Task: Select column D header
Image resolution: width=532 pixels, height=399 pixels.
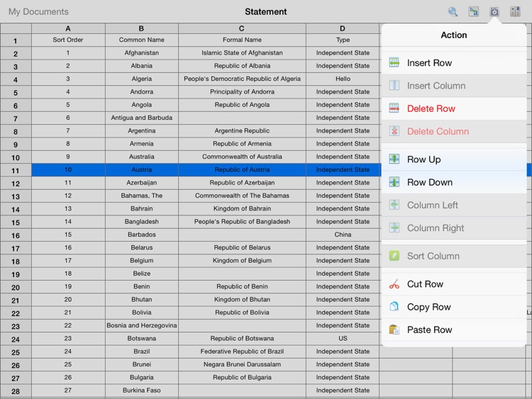Action: (343, 28)
